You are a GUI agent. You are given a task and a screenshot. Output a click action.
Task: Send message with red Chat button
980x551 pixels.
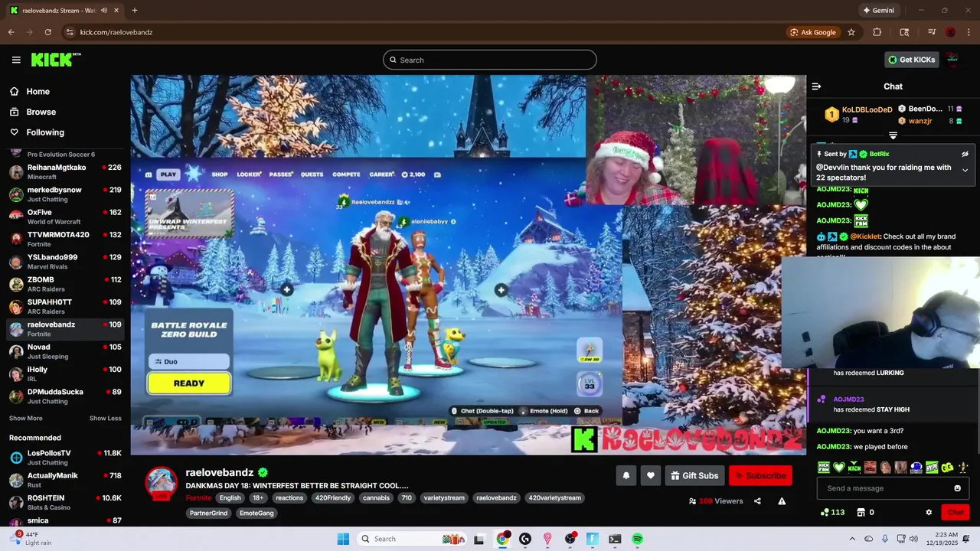click(x=955, y=513)
